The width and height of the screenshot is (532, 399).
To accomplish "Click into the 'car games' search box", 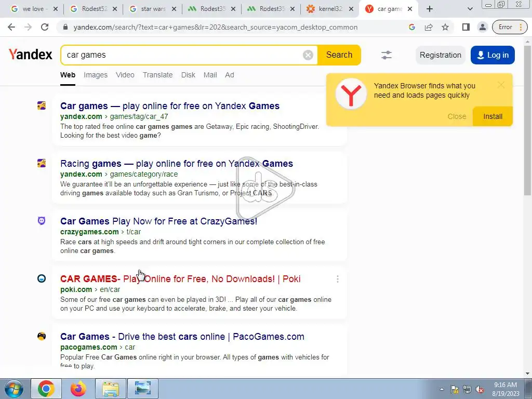I will click(x=183, y=55).
